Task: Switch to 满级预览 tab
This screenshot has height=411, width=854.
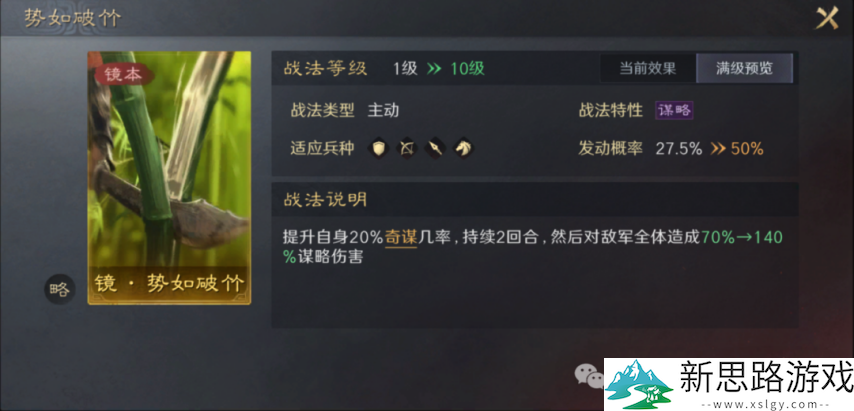Action: (745, 68)
